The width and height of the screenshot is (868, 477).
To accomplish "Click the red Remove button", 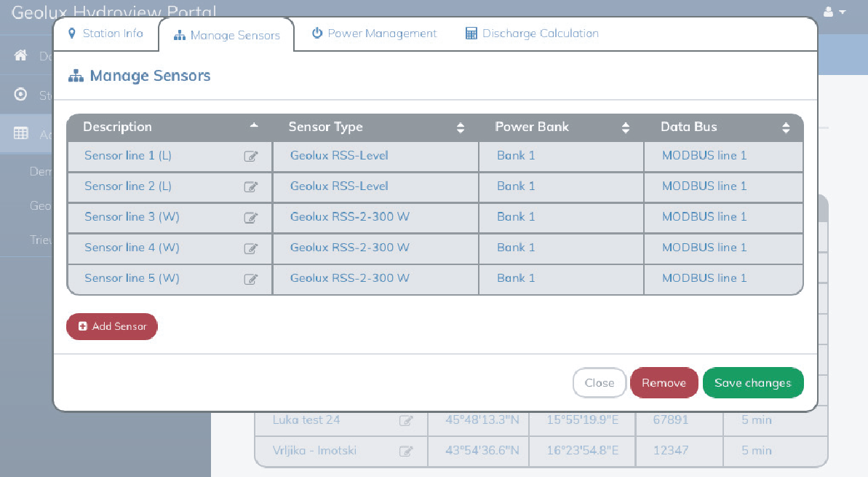I will coord(664,383).
